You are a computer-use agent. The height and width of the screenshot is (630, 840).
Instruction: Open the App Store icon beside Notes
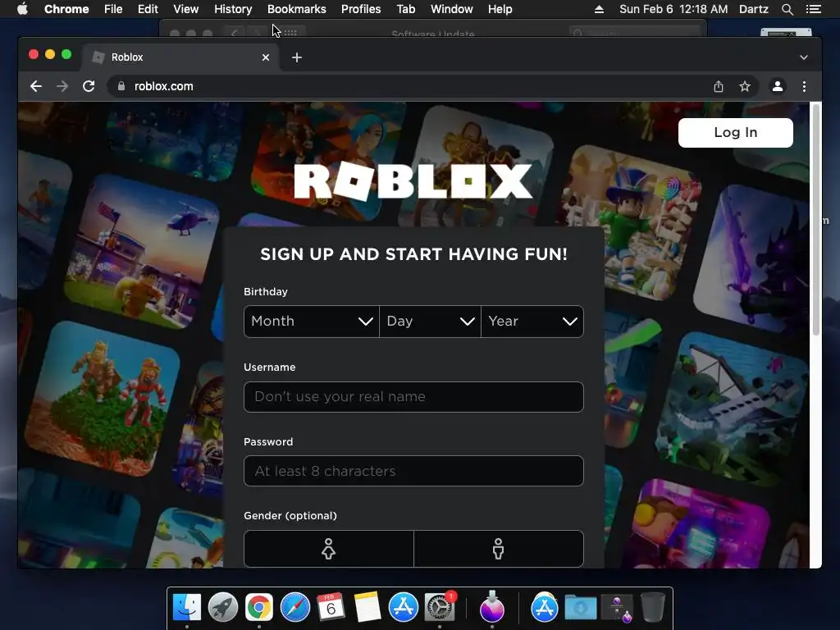point(404,608)
